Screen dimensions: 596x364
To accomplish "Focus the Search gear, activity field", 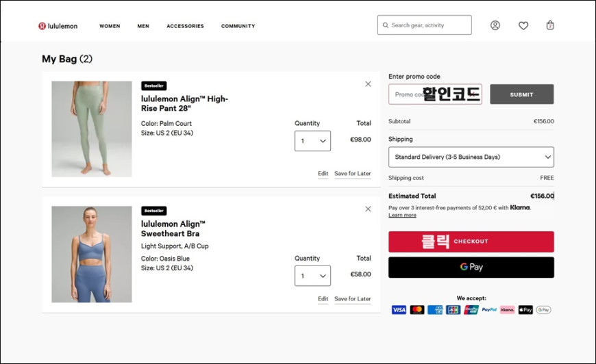I will 424,25.
